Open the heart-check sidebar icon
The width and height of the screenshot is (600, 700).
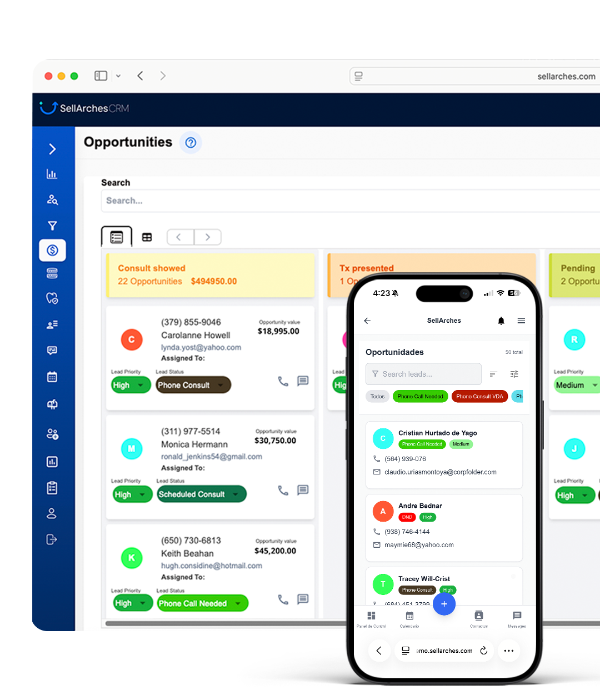pos(52,298)
